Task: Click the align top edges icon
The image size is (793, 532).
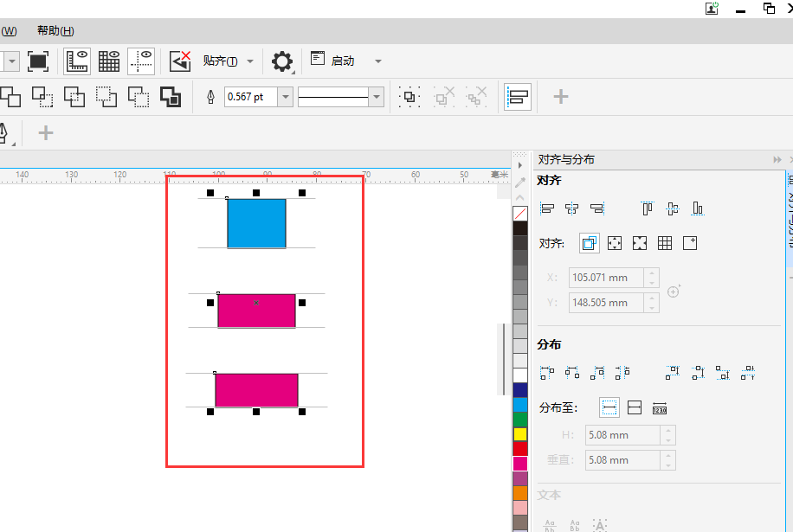Action: tap(648, 208)
